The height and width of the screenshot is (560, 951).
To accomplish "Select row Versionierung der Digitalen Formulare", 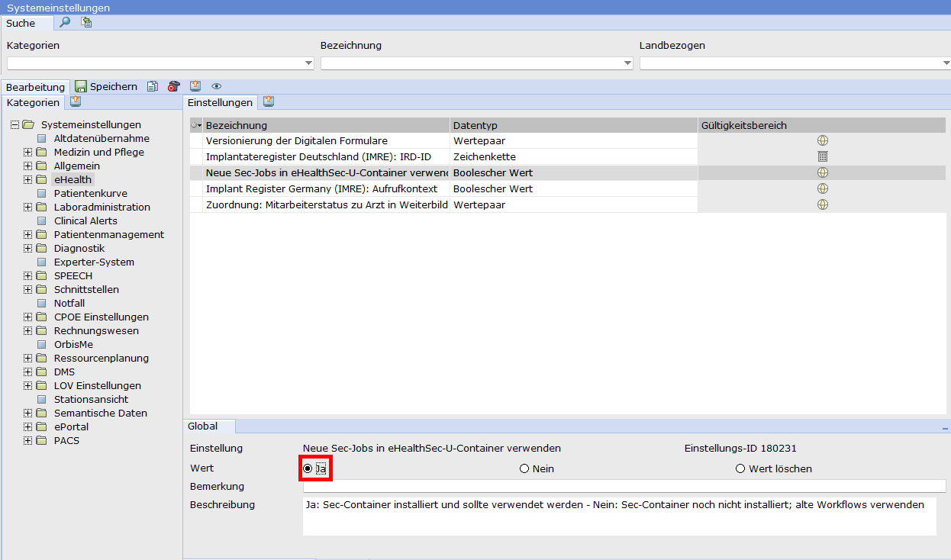I will point(567,140).
